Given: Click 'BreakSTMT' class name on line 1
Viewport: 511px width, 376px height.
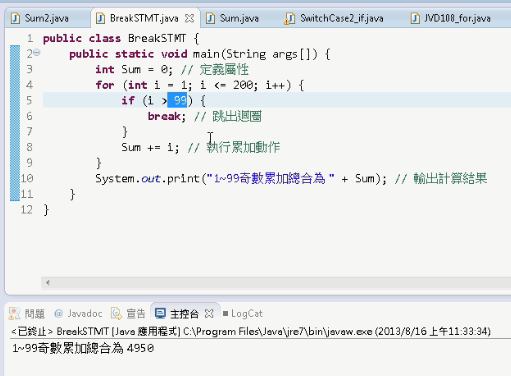Looking at the screenshot, I should tap(157, 38).
